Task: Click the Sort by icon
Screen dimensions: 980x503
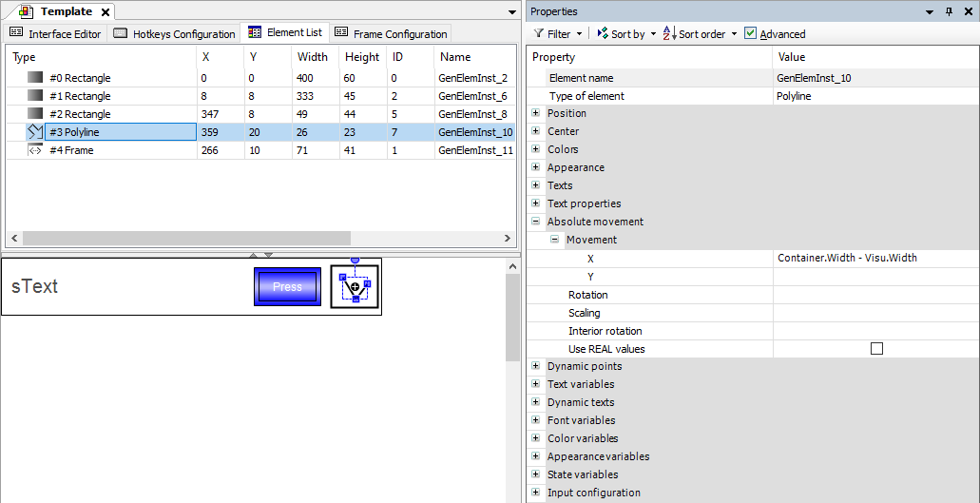Action: click(602, 34)
